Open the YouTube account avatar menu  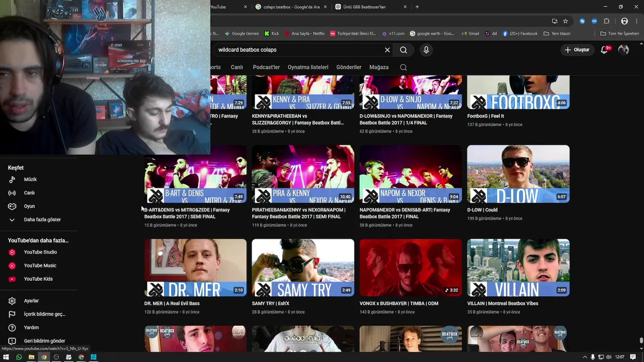click(623, 50)
